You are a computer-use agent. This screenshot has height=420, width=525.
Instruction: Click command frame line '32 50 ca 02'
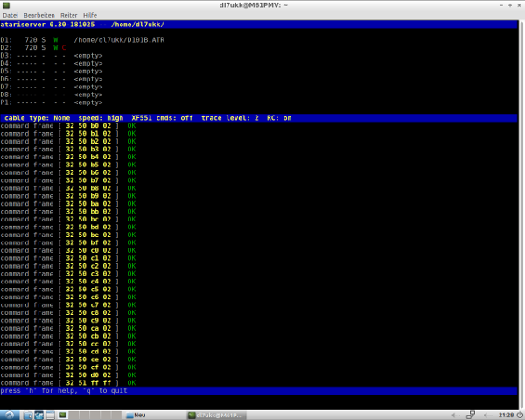[68, 329]
